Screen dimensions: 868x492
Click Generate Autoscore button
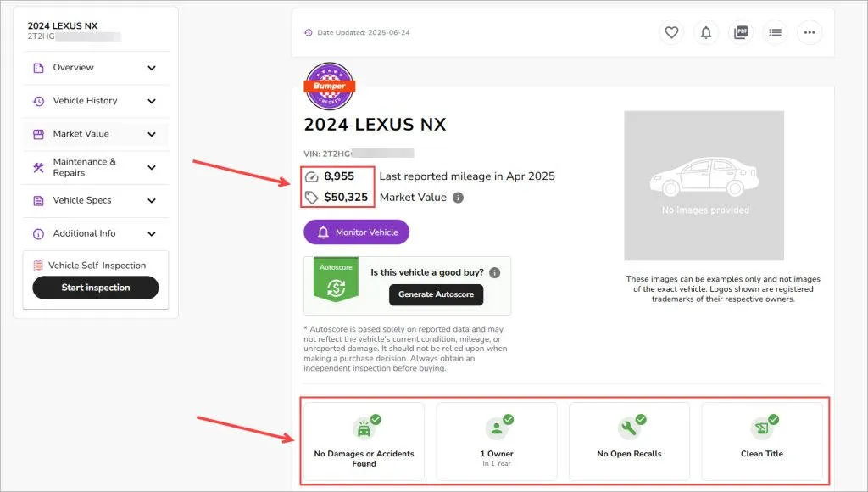(437, 294)
